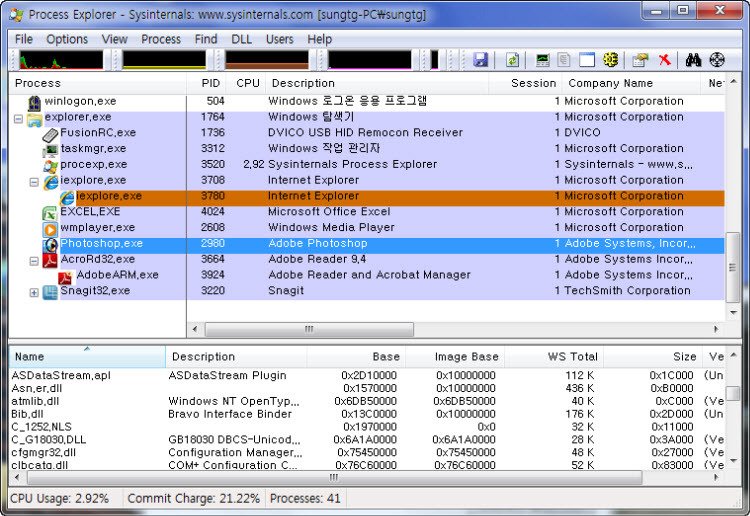The height and width of the screenshot is (516, 750).
Task: Click the crosshair Find Window's Process icon
Action: tap(717, 60)
